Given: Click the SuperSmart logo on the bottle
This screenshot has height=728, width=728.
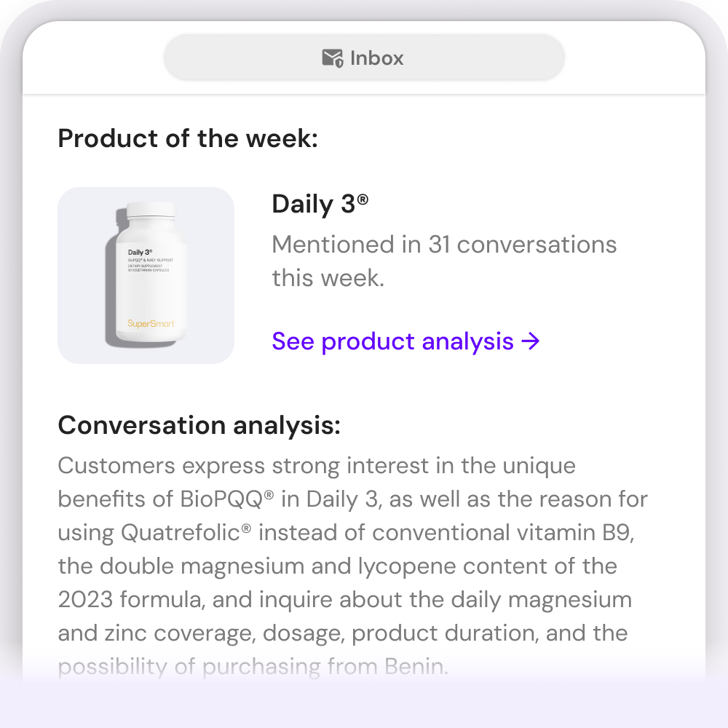Looking at the screenshot, I should [151, 323].
